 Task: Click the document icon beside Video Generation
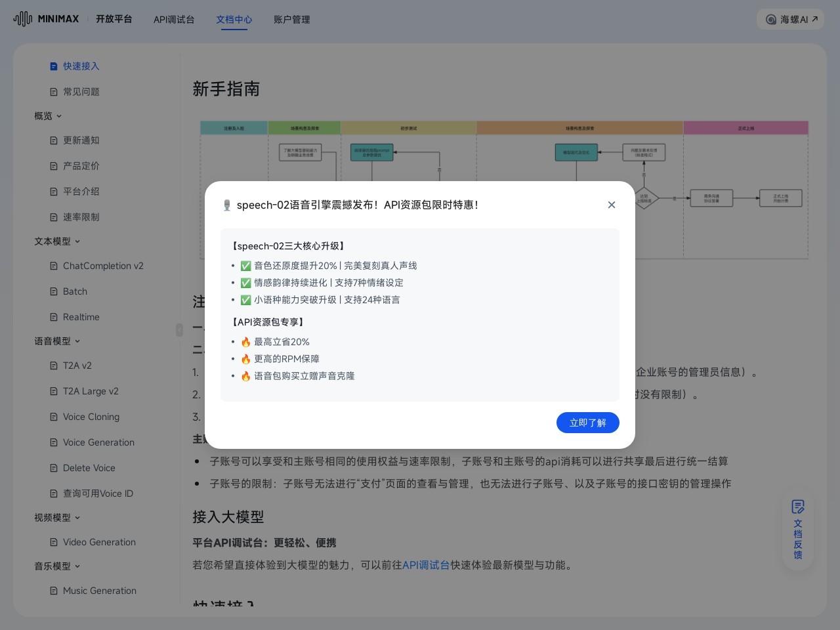click(54, 542)
